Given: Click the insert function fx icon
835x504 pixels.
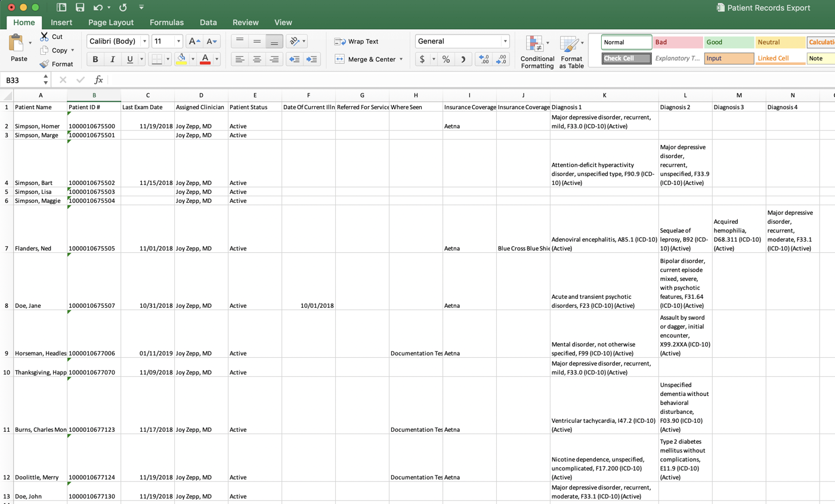Looking at the screenshot, I should point(99,80).
